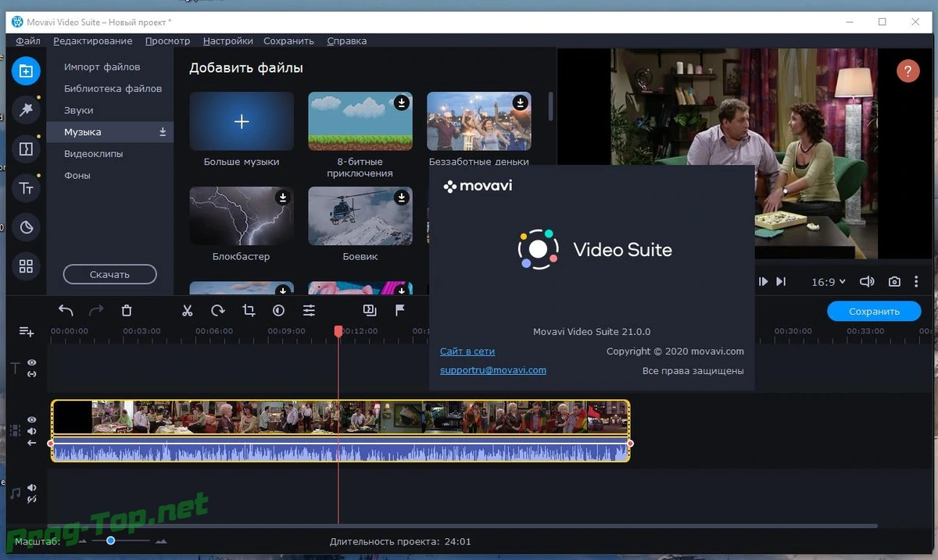The width and height of the screenshot is (938, 560).
Task: Select Импорт файлов in the side list
Action: tap(102, 67)
